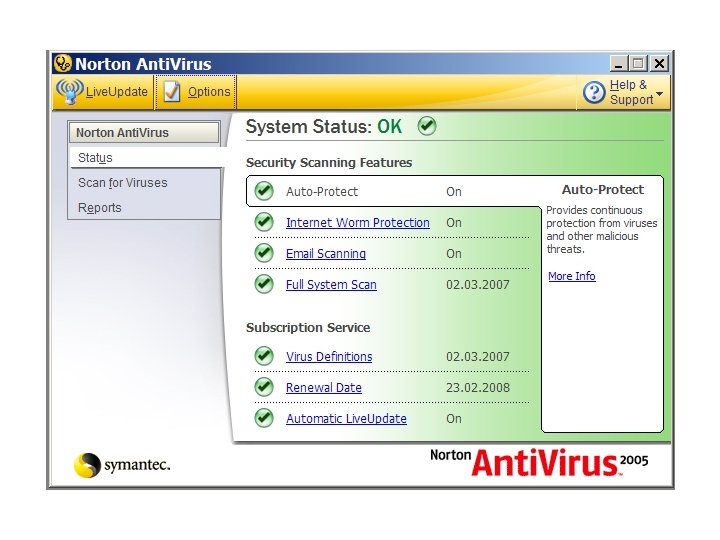The width and height of the screenshot is (720, 540).
Task: Minimize the Norton AntiVirus window
Action: pyautogui.click(x=619, y=63)
